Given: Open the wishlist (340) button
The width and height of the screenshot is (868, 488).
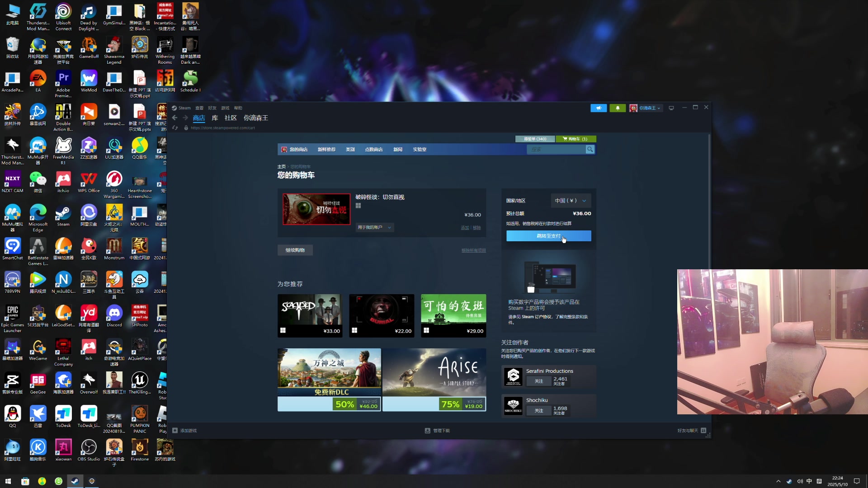Looking at the screenshot, I should (535, 139).
